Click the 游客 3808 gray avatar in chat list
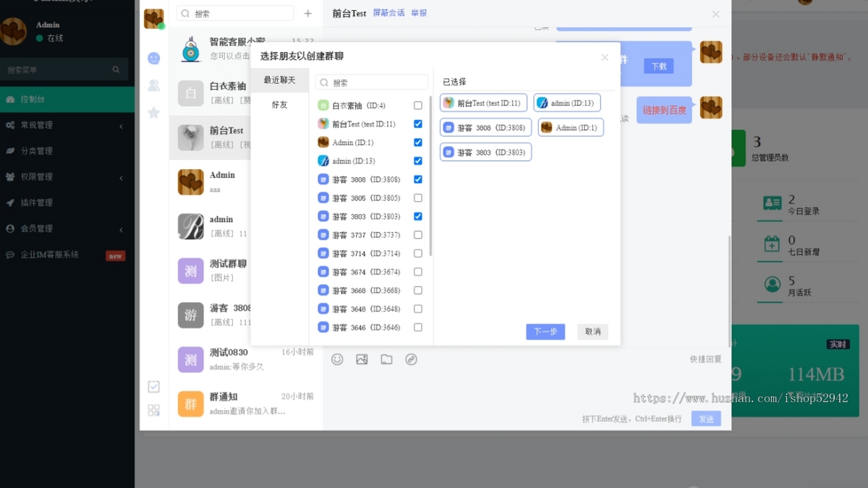 (191, 315)
